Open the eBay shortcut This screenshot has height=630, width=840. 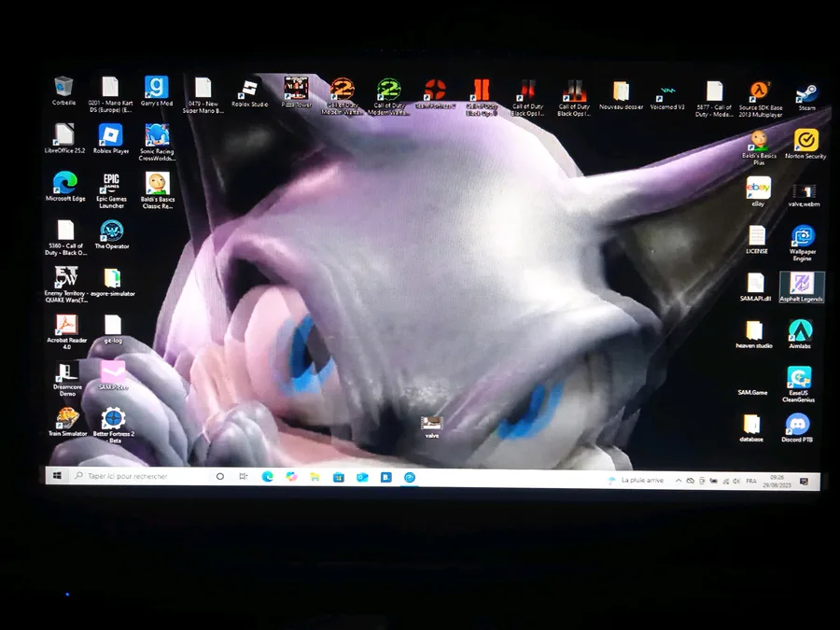(x=758, y=191)
